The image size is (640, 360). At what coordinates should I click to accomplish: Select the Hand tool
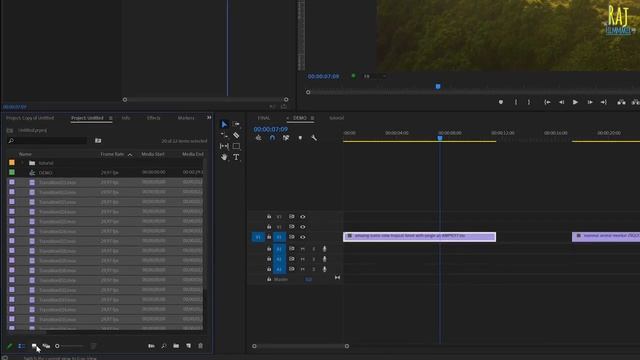[224, 157]
